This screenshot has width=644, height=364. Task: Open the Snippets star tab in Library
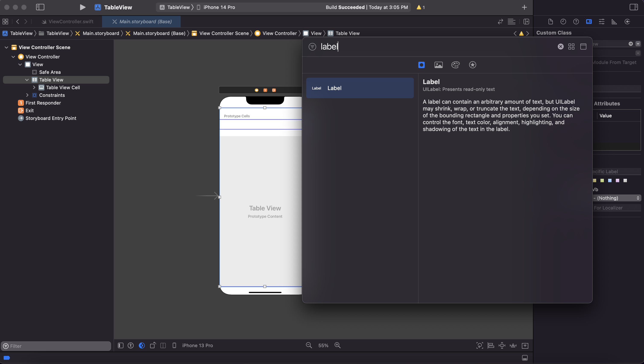pyautogui.click(x=472, y=65)
